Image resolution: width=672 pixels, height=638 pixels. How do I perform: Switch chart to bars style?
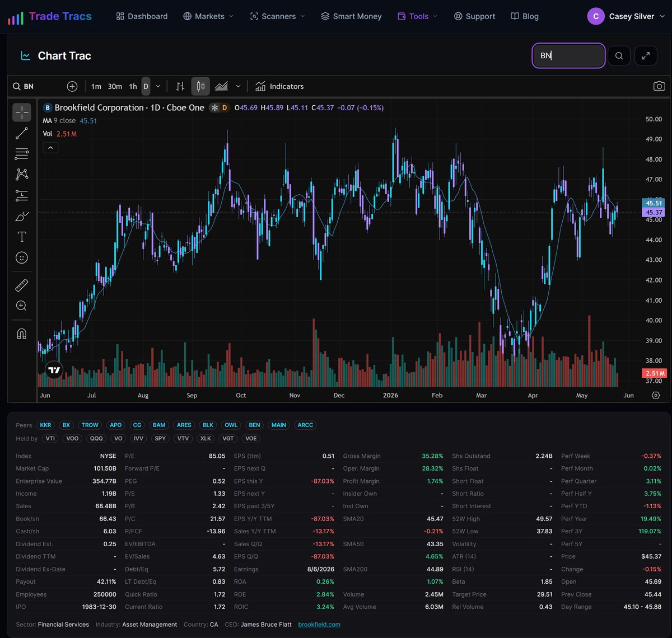pyautogui.click(x=180, y=86)
